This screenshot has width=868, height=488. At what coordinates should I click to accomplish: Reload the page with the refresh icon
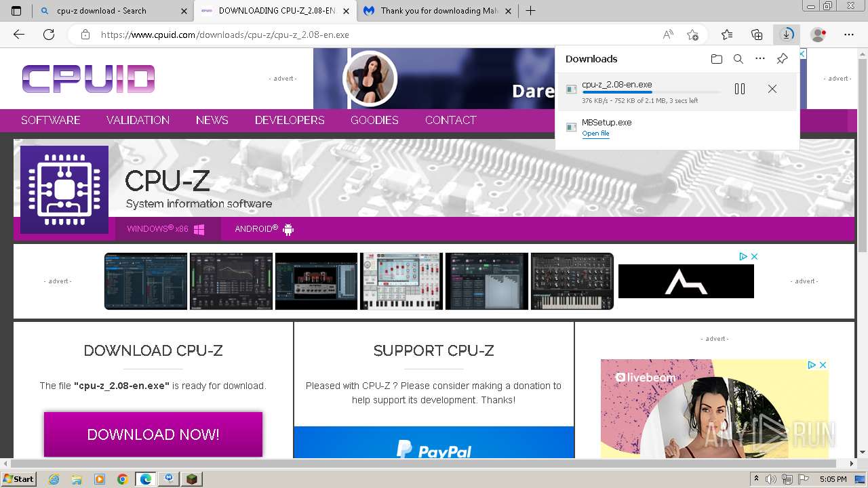(x=49, y=35)
